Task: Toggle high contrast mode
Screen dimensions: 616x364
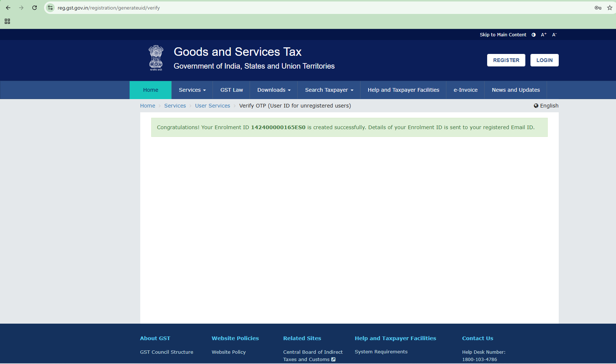Action: coord(533,35)
